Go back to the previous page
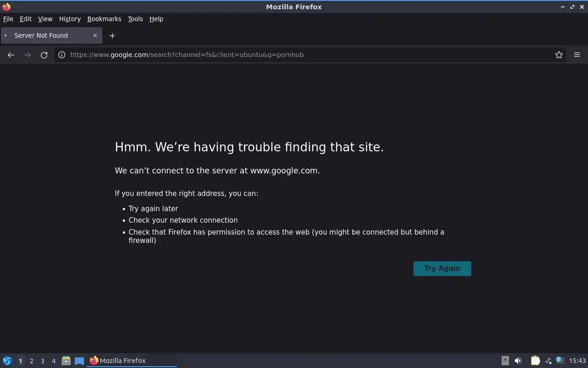This screenshot has width=588, height=368. [x=11, y=55]
